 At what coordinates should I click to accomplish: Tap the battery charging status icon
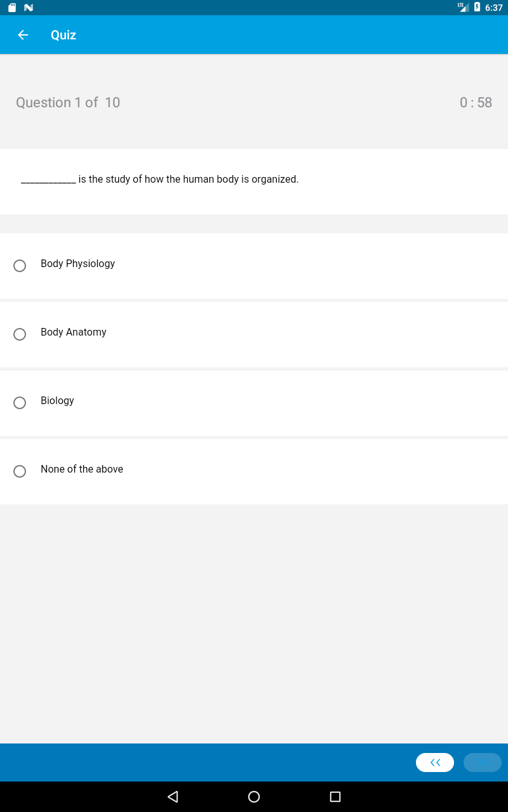pyautogui.click(x=477, y=8)
